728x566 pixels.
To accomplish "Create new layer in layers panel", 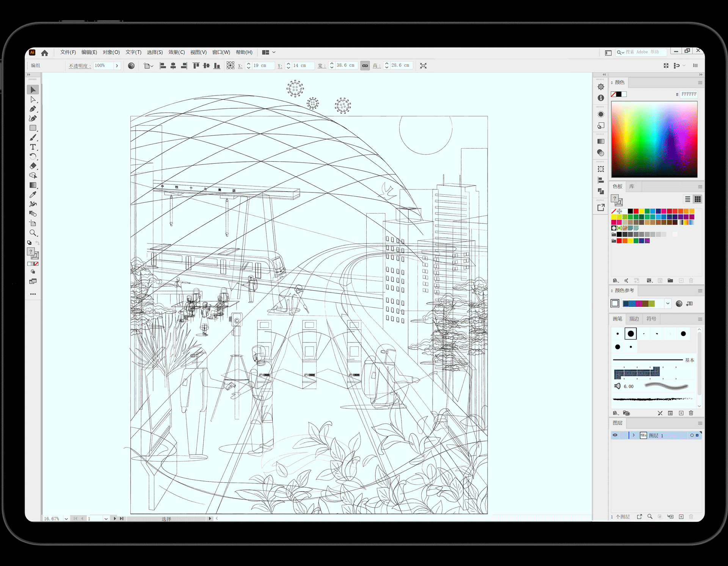I will click(x=681, y=517).
